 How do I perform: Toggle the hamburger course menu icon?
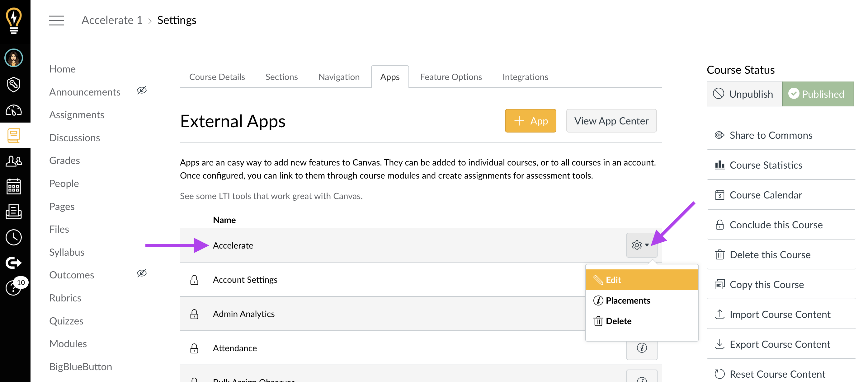tap(57, 21)
